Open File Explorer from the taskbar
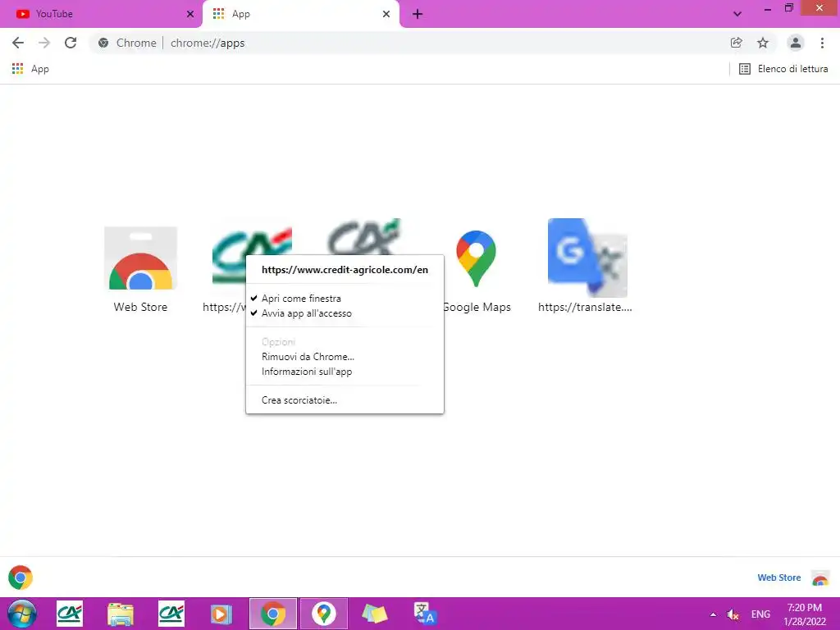The width and height of the screenshot is (840, 630). pos(121,614)
